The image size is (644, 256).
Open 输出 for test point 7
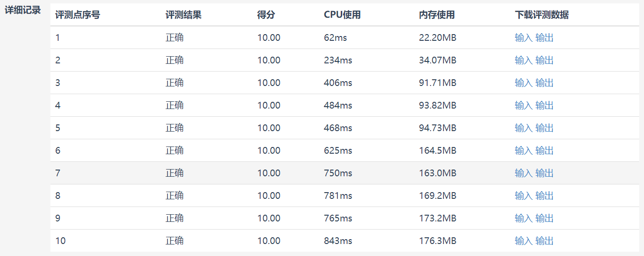click(544, 173)
